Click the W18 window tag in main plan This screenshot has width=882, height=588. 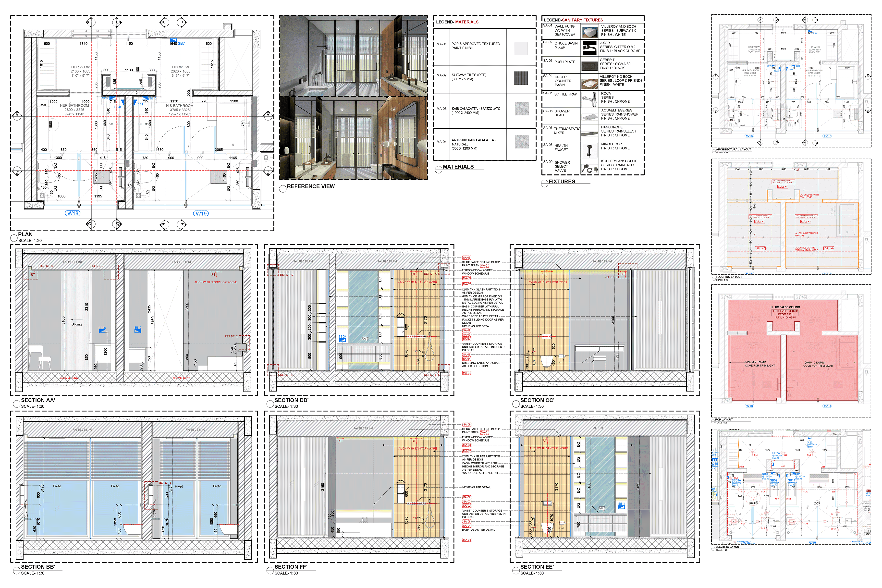tap(73, 213)
